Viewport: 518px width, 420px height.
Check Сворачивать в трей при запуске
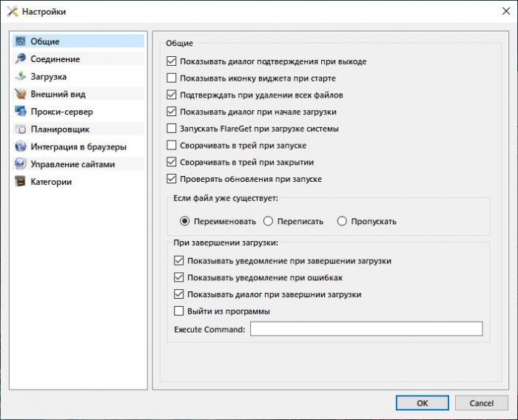click(x=172, y=145)
